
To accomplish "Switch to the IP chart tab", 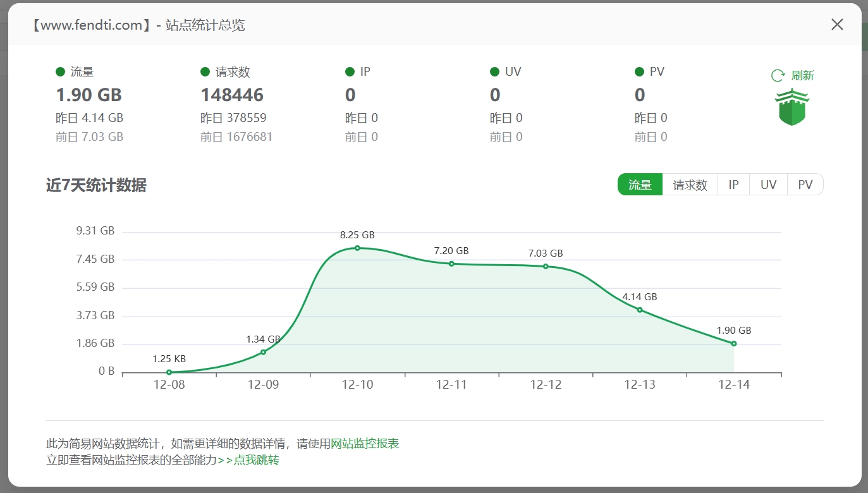I will (x=733, y=185).
